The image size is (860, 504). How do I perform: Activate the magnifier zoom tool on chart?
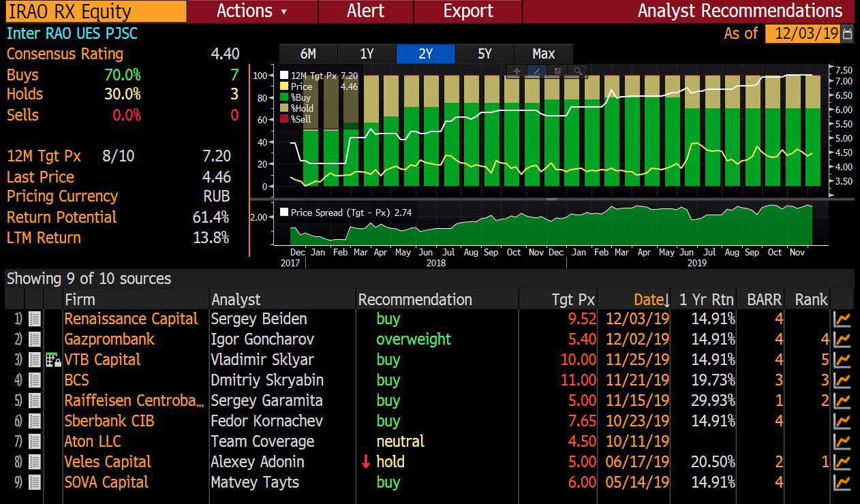coord(578,71)
